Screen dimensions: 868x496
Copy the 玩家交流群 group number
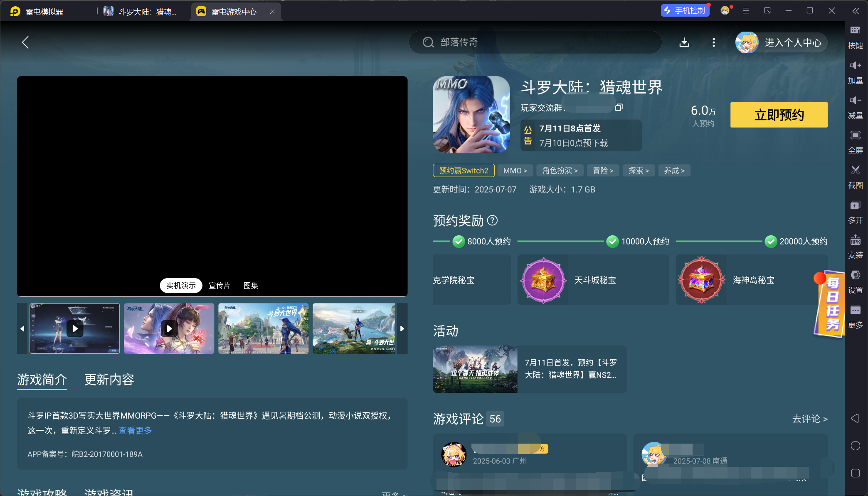point(619,108)
